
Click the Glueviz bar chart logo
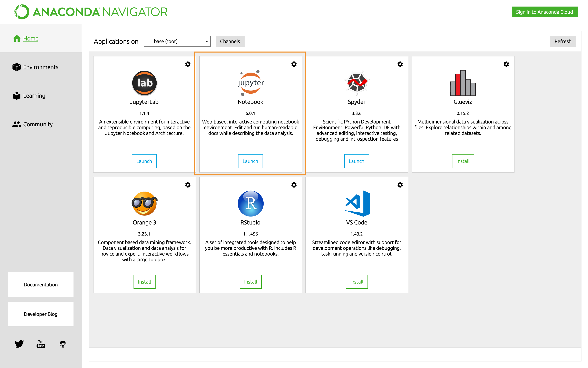point(463,83)
